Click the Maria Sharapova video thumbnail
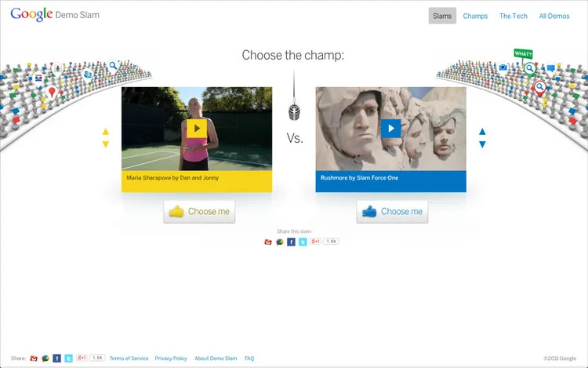This screenshot has height=368, width=588. [x=197, y=129]
